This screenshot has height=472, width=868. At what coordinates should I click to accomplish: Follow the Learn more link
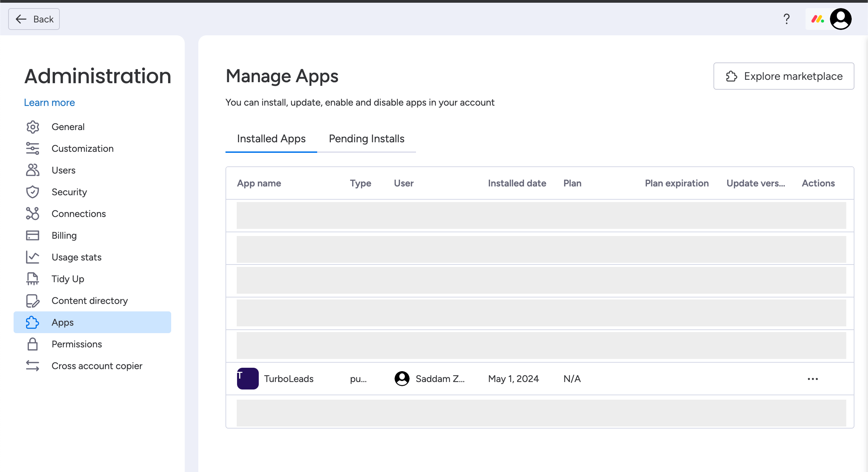click(49, 103)
